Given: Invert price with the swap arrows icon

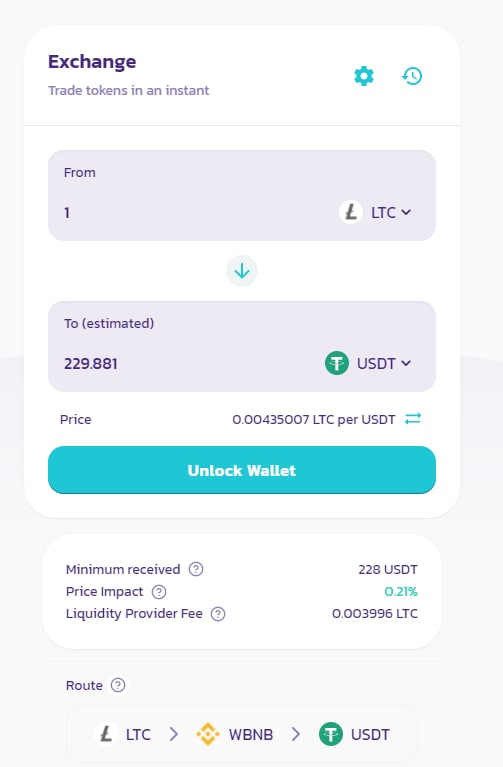Looking at the screenshot, I should [413, 419].
